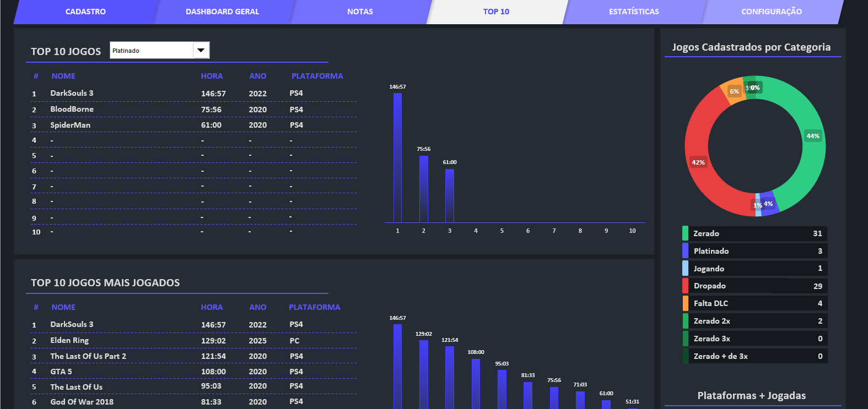Viewport: 868px width, 409px height.
Task: Click the tallest bar in TOP 10 JOGOS chart
Action: (397, 157)
